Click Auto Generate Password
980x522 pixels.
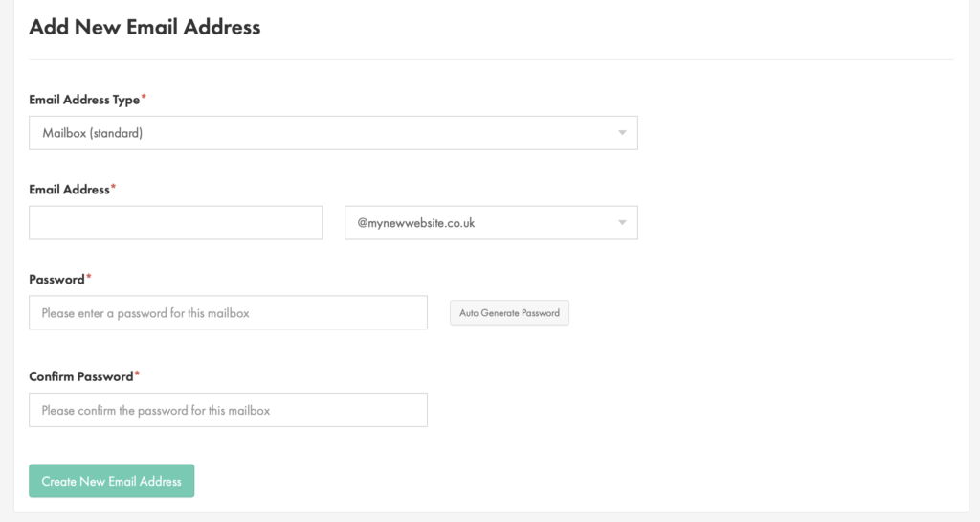pos(509,312)
